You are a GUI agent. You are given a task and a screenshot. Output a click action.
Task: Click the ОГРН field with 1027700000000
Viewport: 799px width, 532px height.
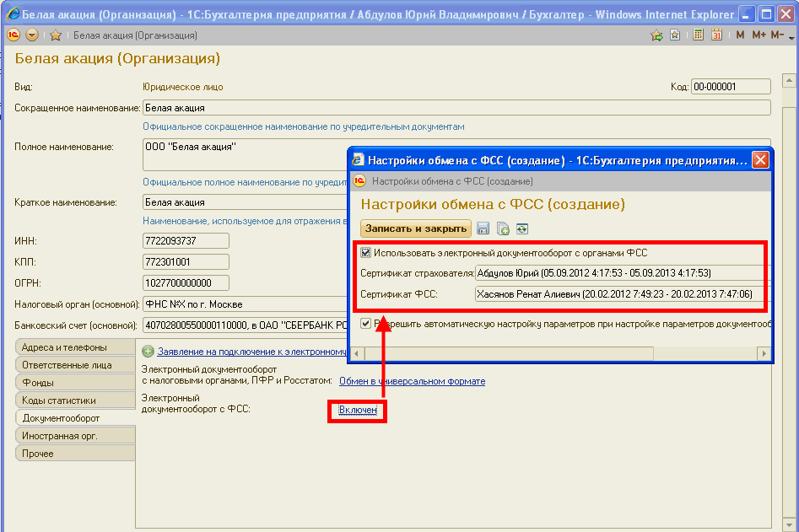(186, 282)
